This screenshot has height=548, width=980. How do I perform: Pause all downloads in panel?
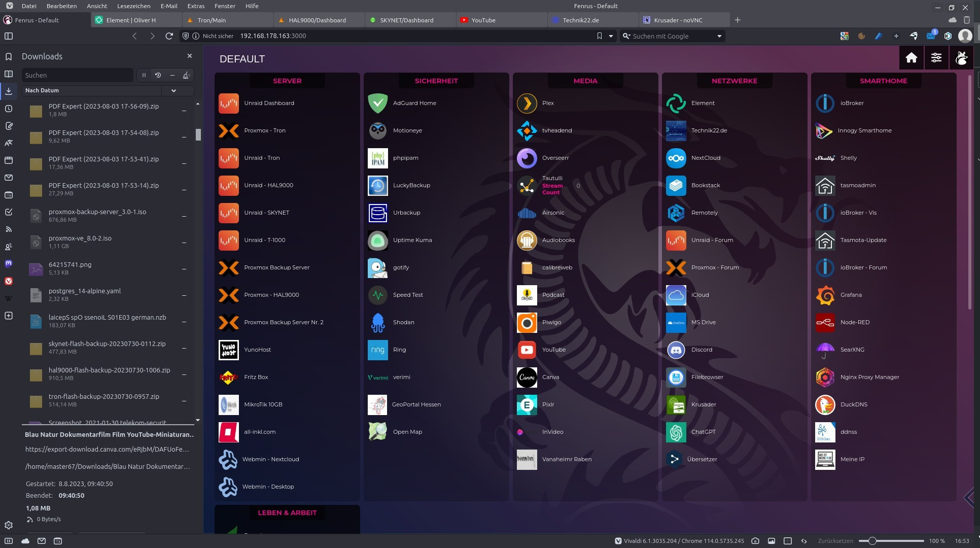(144, 75)
